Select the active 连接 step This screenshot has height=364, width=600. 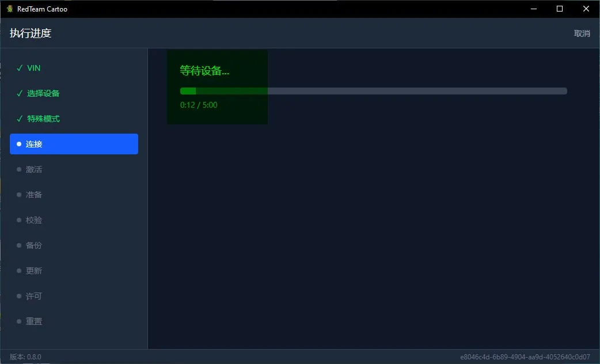(74, 144)
